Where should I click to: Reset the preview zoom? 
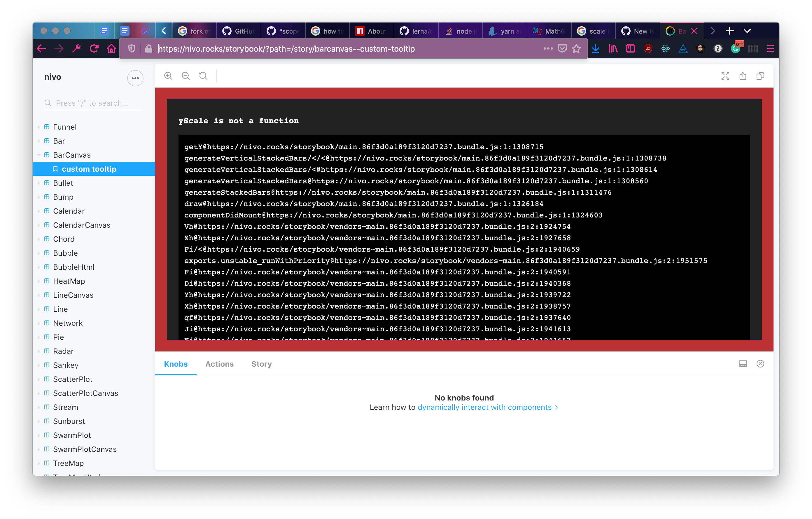tap(203, 76)
